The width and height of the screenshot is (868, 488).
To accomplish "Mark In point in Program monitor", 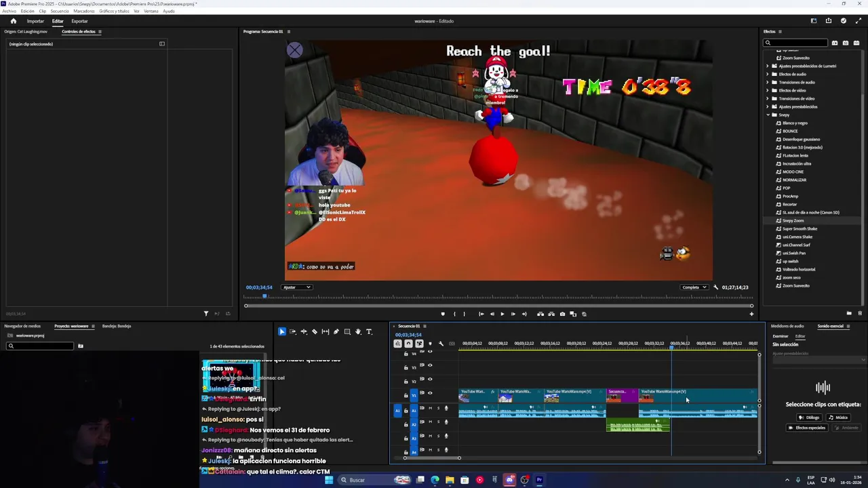I will point(454,314).
